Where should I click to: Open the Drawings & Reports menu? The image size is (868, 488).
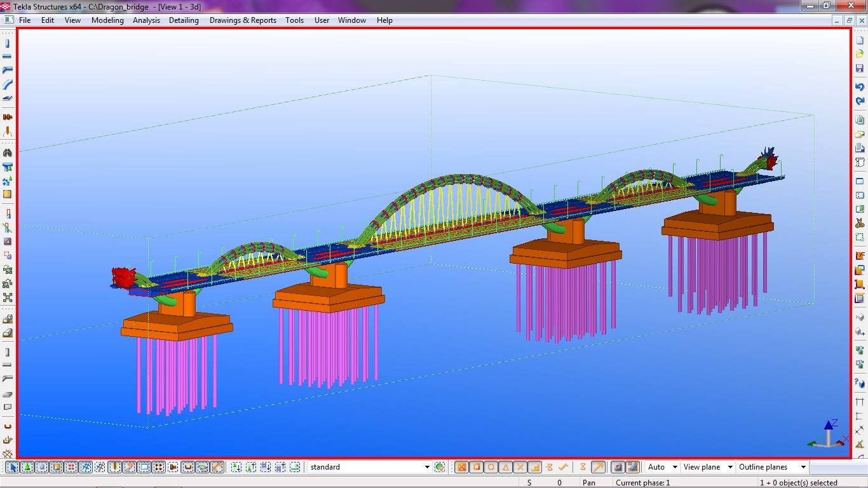tap(243, 20)
